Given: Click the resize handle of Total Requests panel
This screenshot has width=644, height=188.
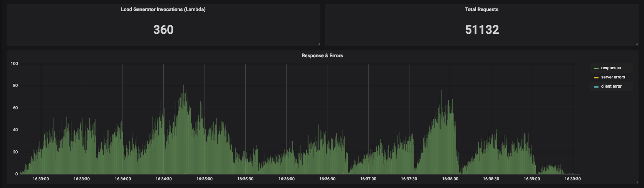Looking at the screenshot, I should pyautogui.click(x=637, y=44).
